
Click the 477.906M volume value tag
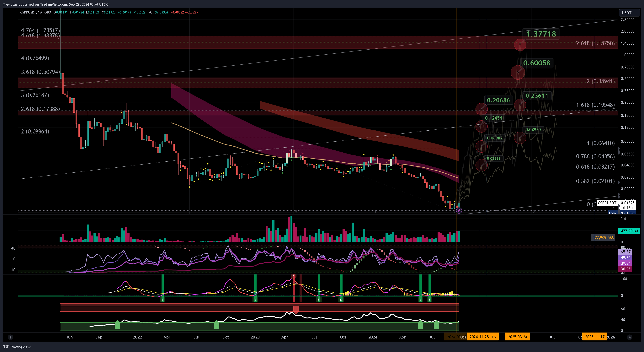[629, 231]
